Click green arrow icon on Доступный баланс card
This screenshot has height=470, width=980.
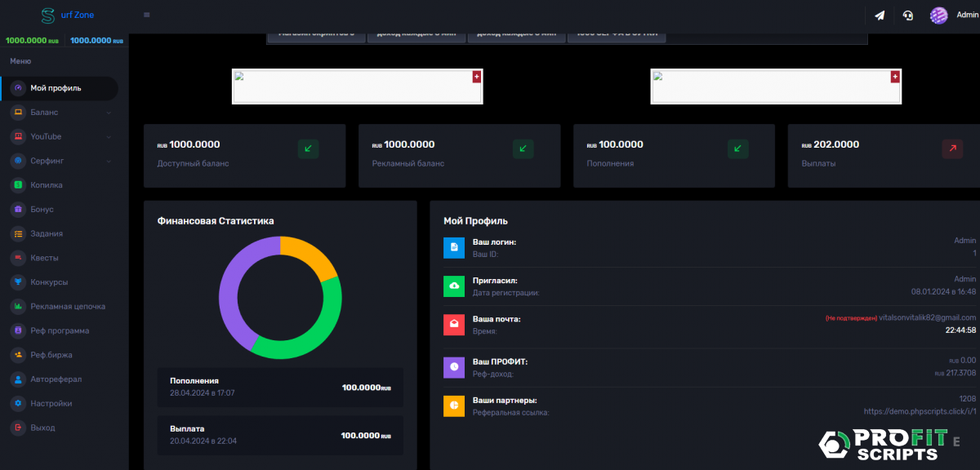pyautogui.click(x=308, y=149)
